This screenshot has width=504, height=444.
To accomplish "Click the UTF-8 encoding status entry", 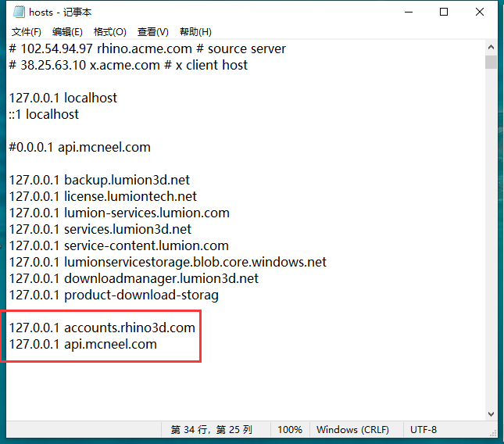I will (424, 429).
